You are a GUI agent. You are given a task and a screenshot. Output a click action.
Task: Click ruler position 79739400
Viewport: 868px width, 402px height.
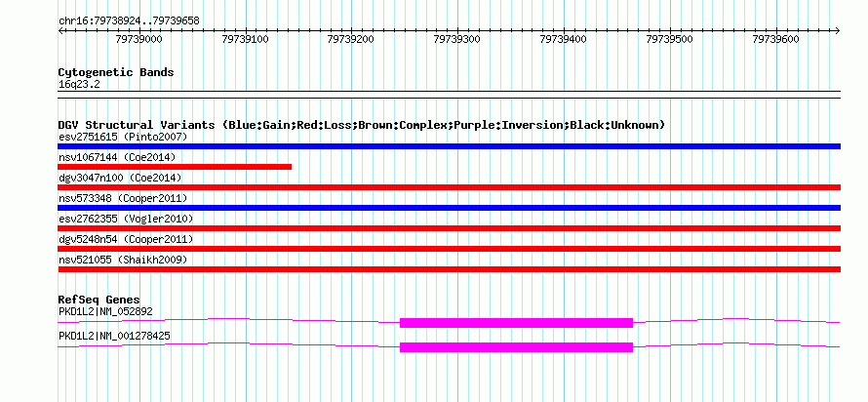click(x=564, y=39)
